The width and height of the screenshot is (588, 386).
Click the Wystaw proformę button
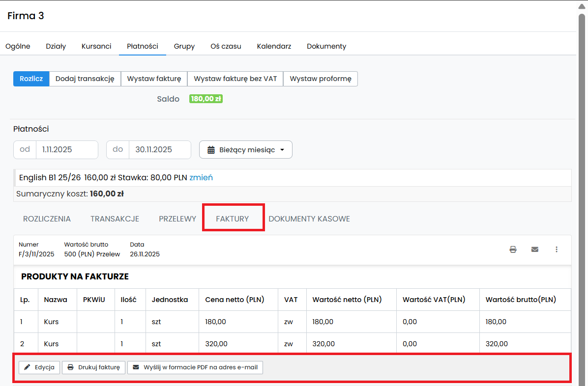tap(321, 79)
